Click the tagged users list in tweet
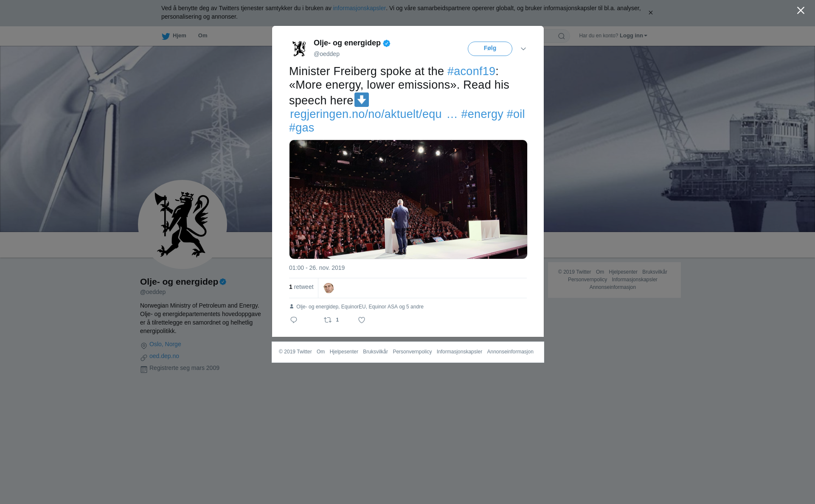Image resolution: width=815 pixels, height=504 pixels. pos(360,307)
